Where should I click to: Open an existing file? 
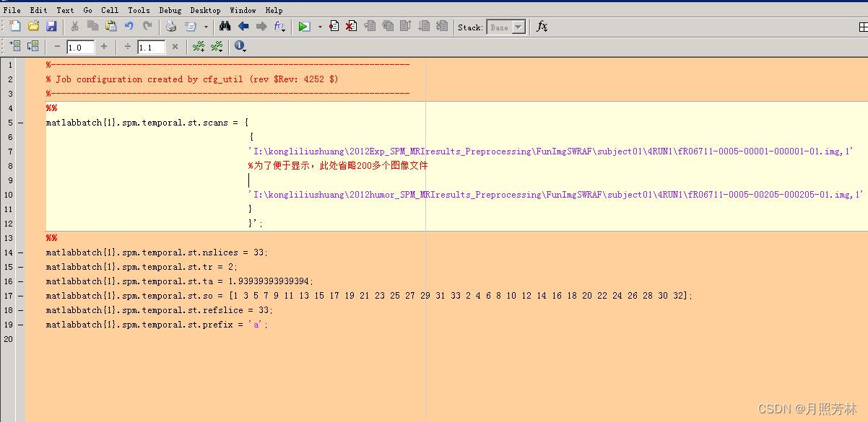coord(33,26)
